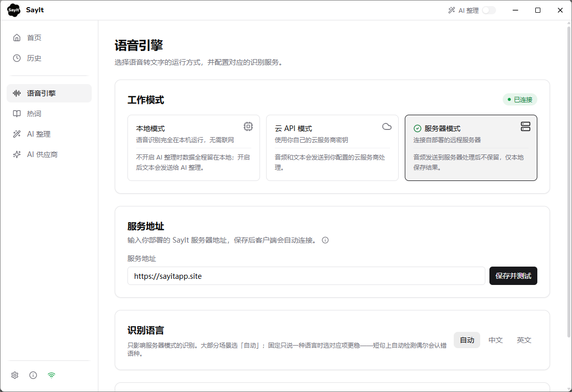Select the 服务器模式 card title
Screen dimensions: 572x392
(442, 128)
